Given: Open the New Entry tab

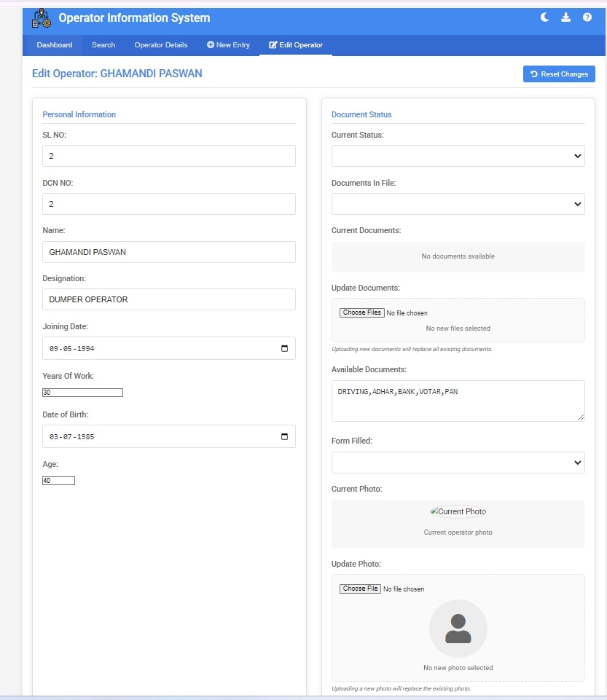Looking at the screenshot, I should pos(228,45).
